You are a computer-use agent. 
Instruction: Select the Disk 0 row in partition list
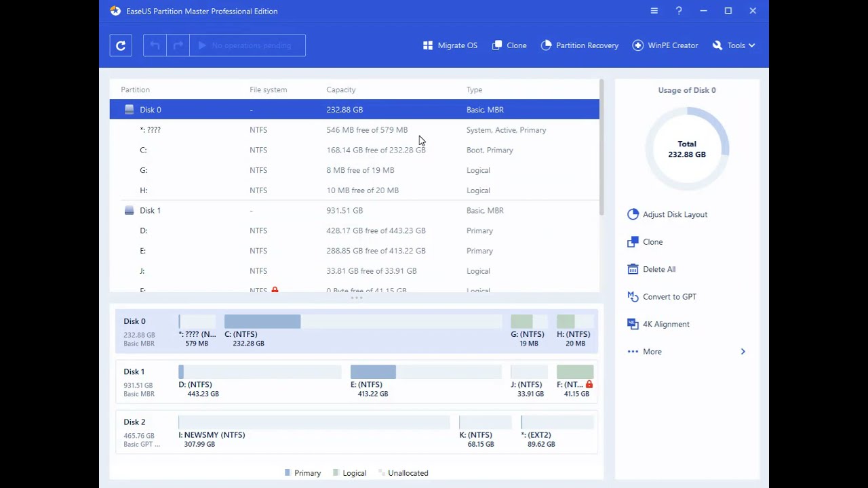[354, 109]
